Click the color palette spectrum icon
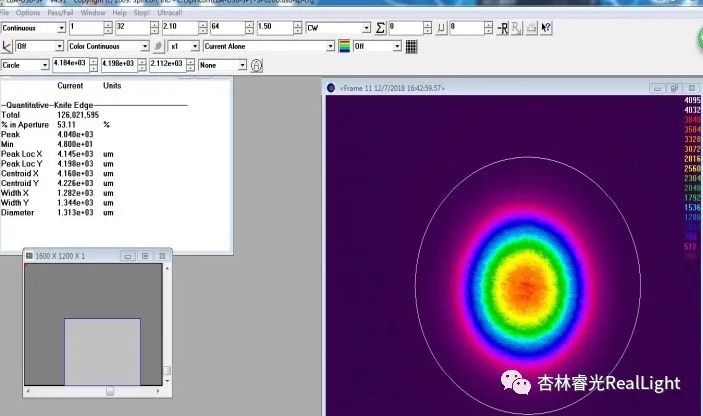This screenshot has height=416, width=703. (344, 46)
